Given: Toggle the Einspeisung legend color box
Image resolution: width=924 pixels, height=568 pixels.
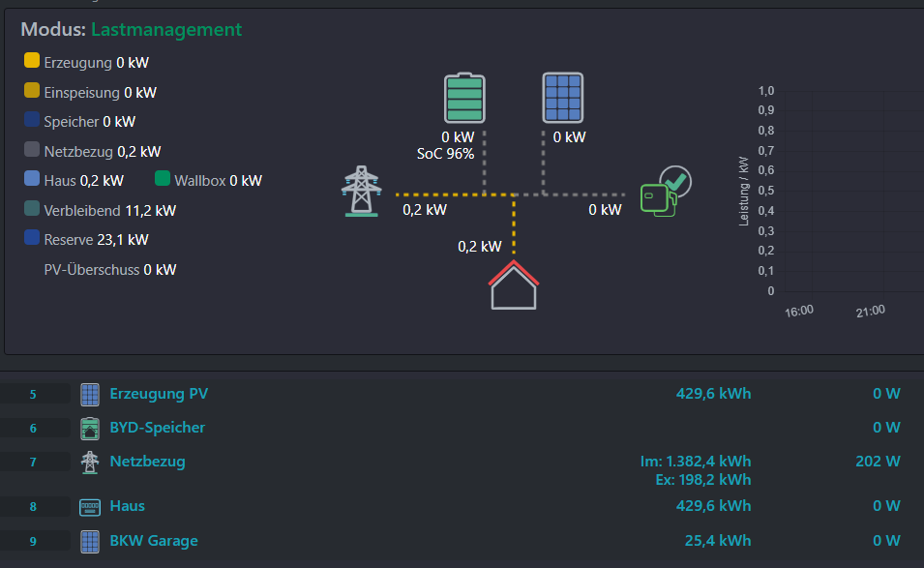Looking at the screenshot, I should (x=32, y=91).
